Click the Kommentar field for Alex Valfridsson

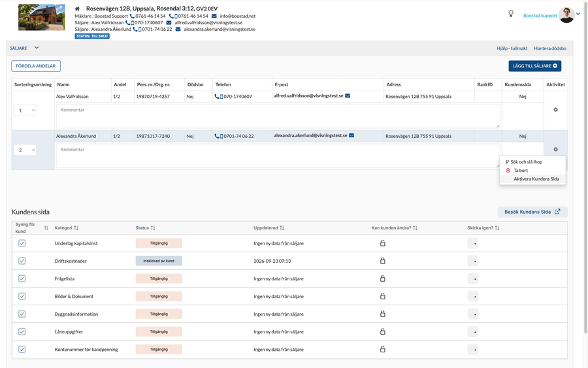tap(278, 116)
